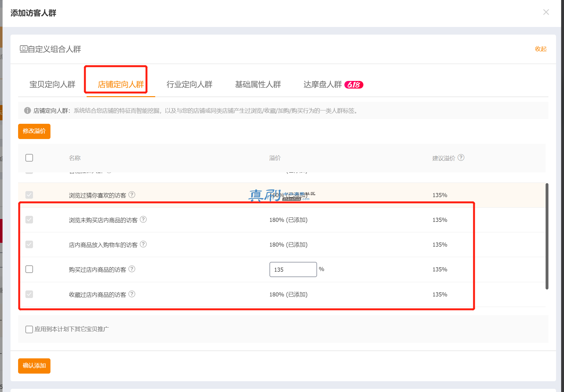Click help icon beside 收藏过店内商品的访客
564x392 pixels.
pos(132,294)
